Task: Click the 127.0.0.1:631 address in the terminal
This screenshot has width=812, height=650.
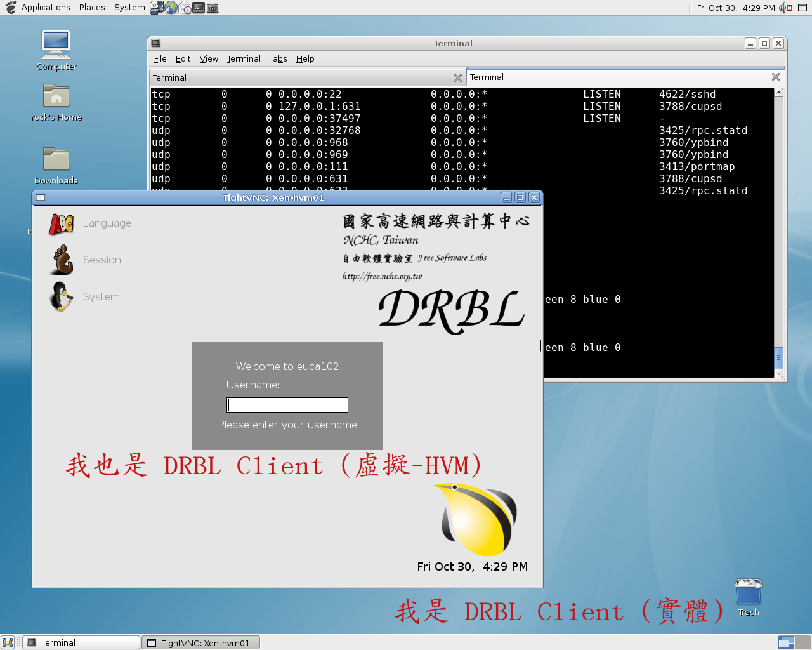Action: point(319,107)
